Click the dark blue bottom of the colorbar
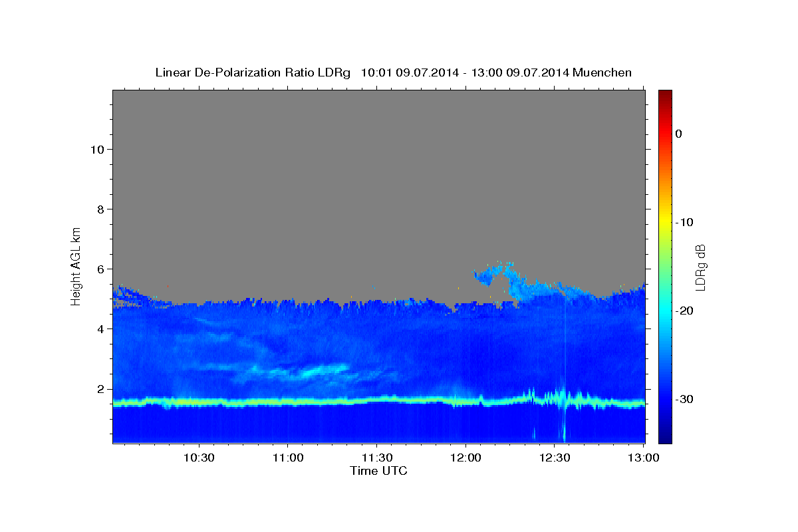The height and width of the screenshot is (532, 798). click(x=665, y=438)
